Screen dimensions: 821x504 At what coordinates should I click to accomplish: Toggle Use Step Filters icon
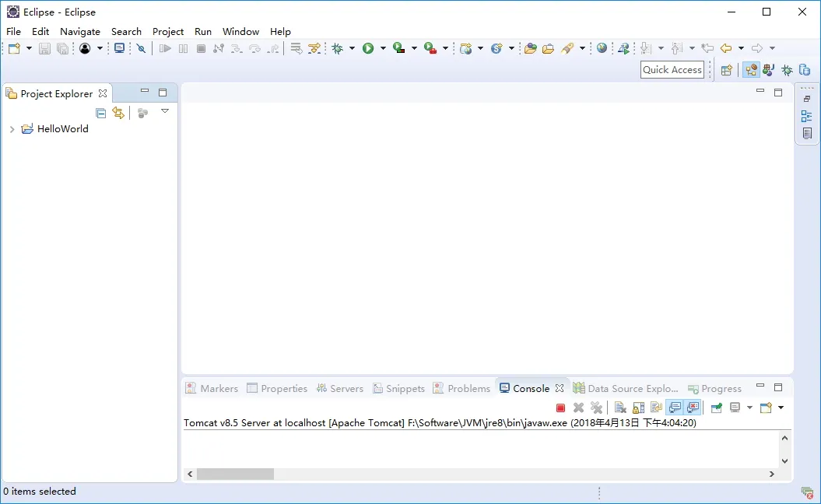314,48
